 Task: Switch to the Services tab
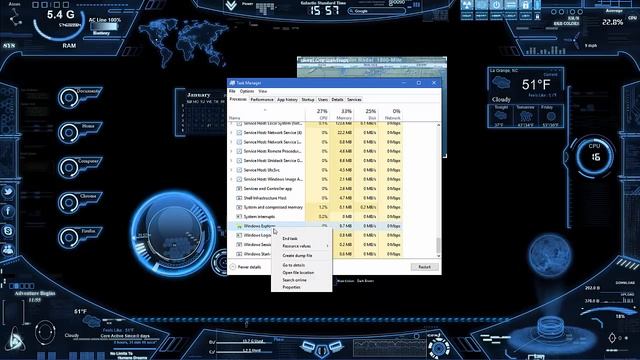[354, 100]
